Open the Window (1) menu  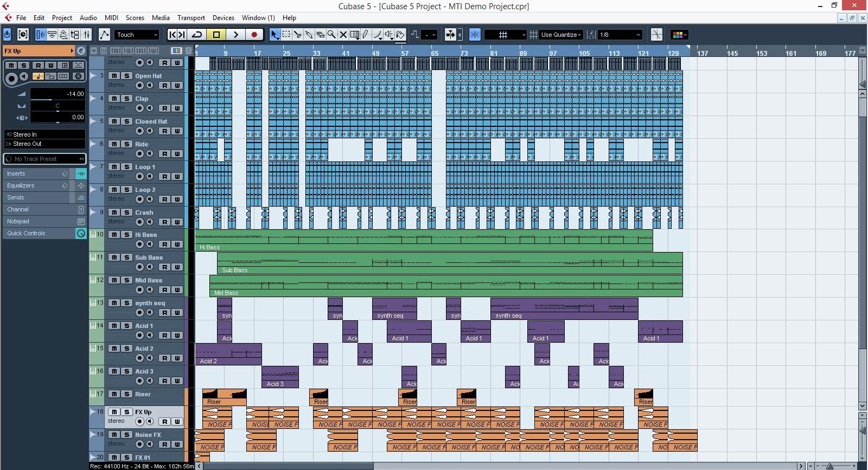[258, 17]
